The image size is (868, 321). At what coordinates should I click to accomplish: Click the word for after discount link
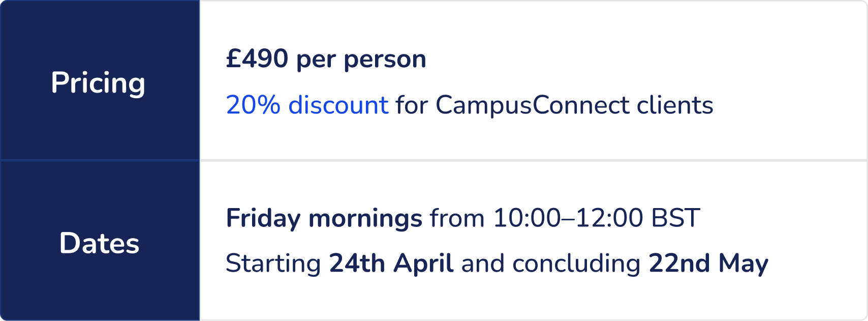point(412,105)
